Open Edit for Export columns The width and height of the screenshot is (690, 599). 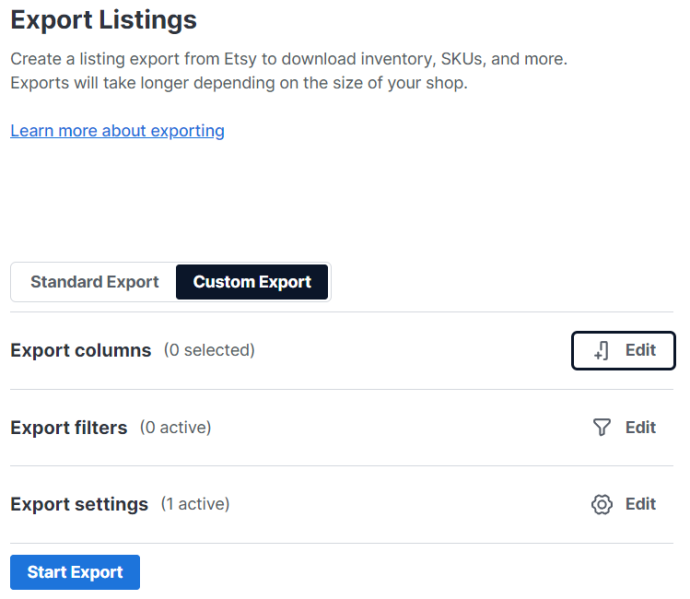coord(623,351)
